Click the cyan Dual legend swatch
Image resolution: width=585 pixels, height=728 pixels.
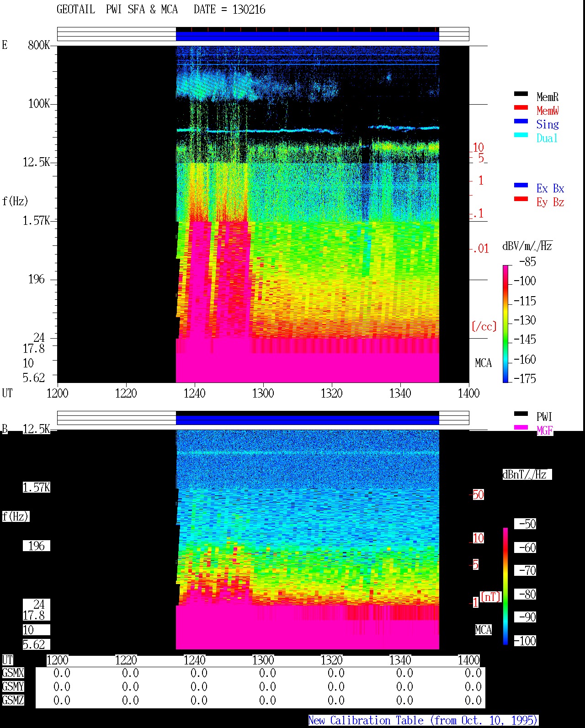pos(521,135)
